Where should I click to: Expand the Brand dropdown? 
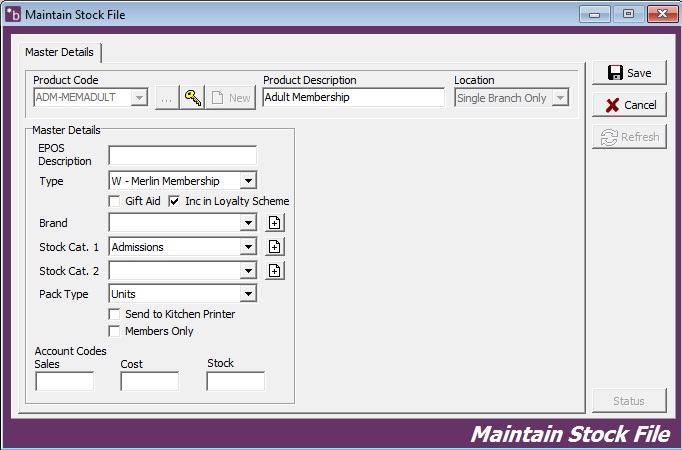[248, 223]
